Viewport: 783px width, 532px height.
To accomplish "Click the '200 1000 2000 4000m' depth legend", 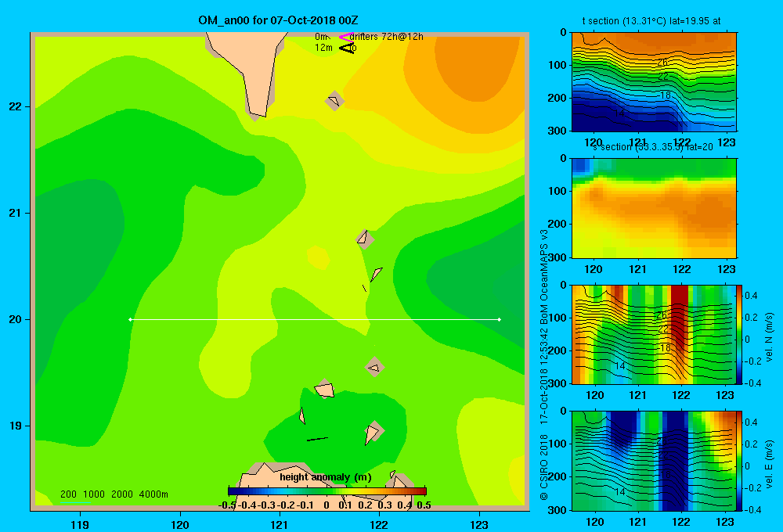I will coord(114,494).
